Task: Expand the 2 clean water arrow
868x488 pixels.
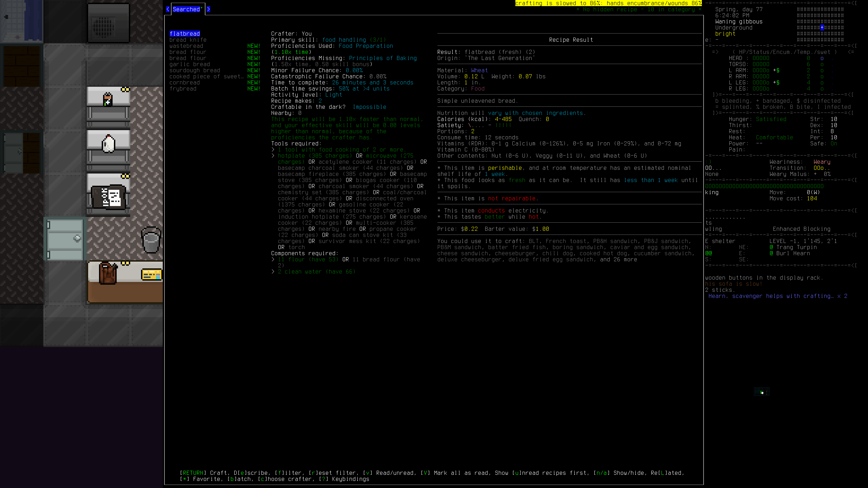Action: pos(273,272)
